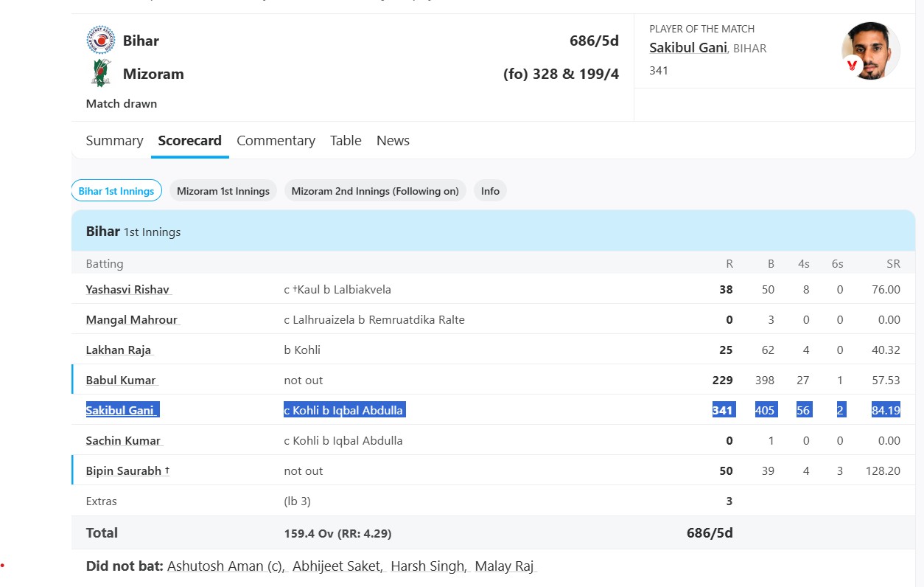Click Bihar's score 686/5d at top

click(594, 41)
